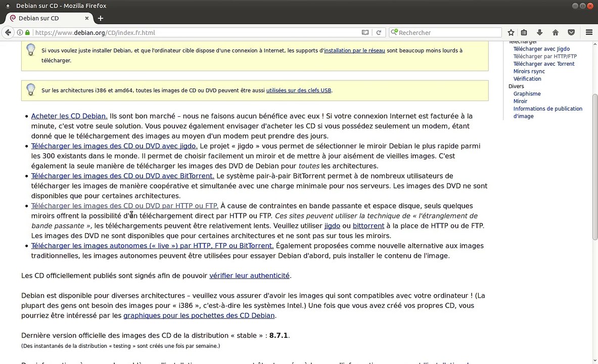Click scrollbar up arrow at top

tap(595, 44)
